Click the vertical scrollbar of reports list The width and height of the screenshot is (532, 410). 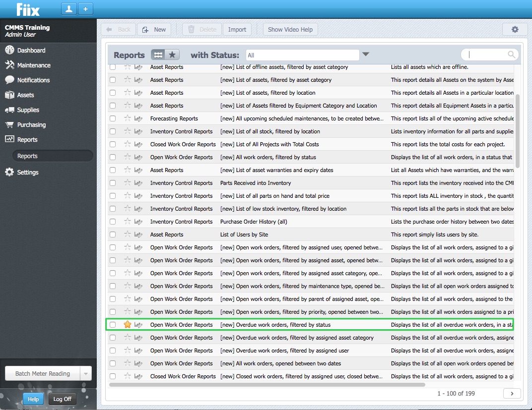tap(518, 131)
